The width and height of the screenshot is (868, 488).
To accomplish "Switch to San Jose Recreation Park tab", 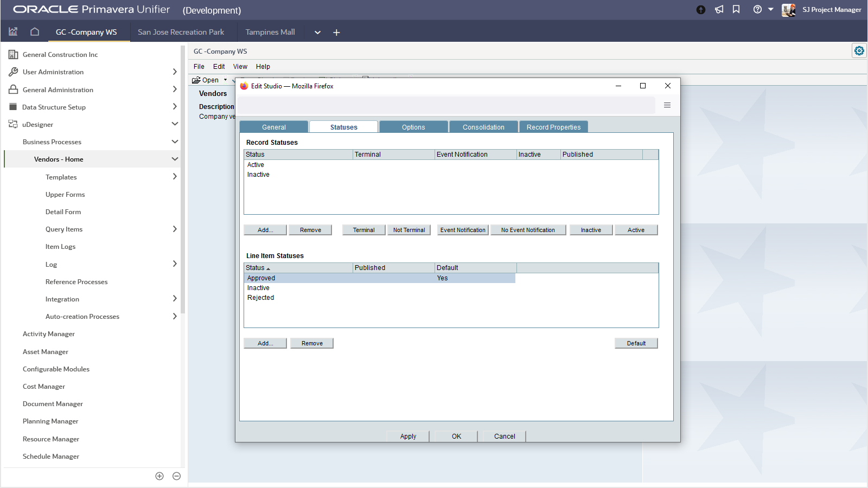I will [181, 32].
